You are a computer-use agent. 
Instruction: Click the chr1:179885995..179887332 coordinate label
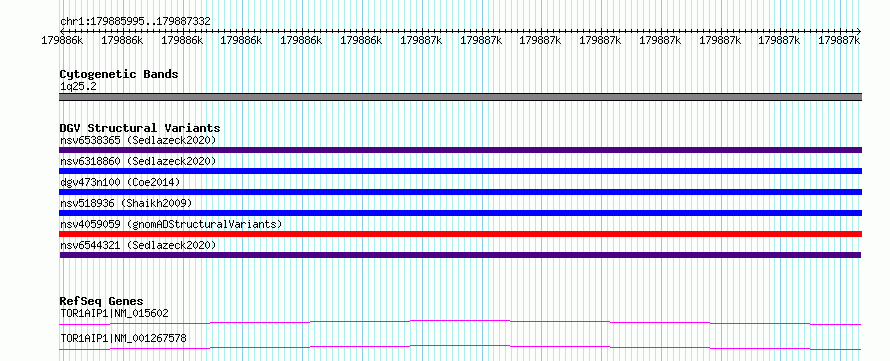[x=135, y=22]
